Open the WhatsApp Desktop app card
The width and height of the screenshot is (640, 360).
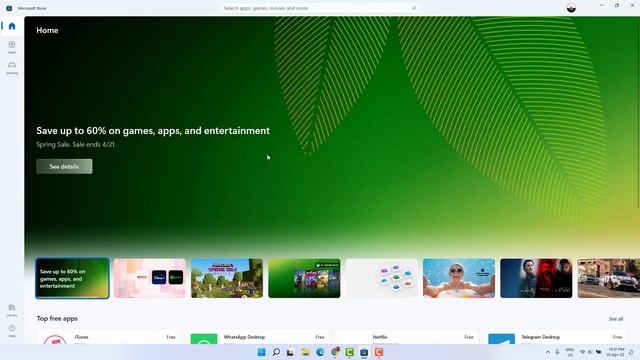257,337
